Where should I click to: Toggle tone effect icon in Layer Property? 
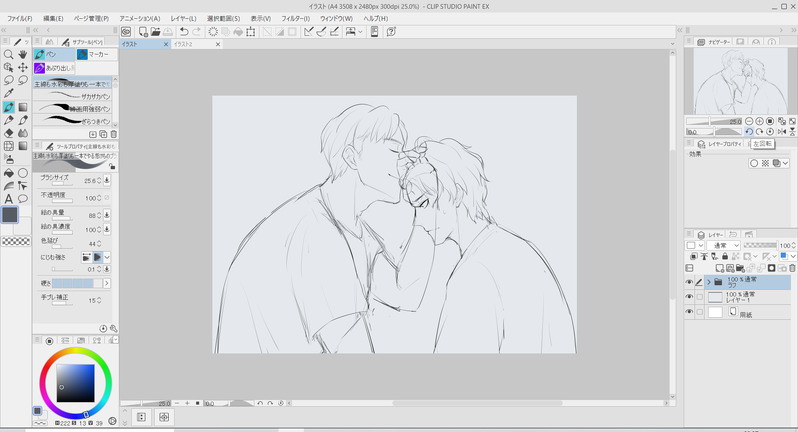[765, 163]
